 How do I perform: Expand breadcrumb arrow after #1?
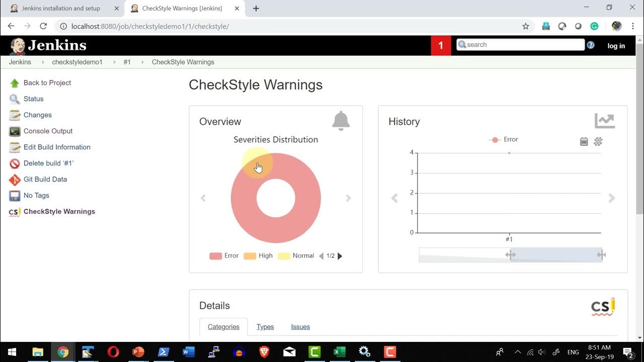(x=142, y=62)
